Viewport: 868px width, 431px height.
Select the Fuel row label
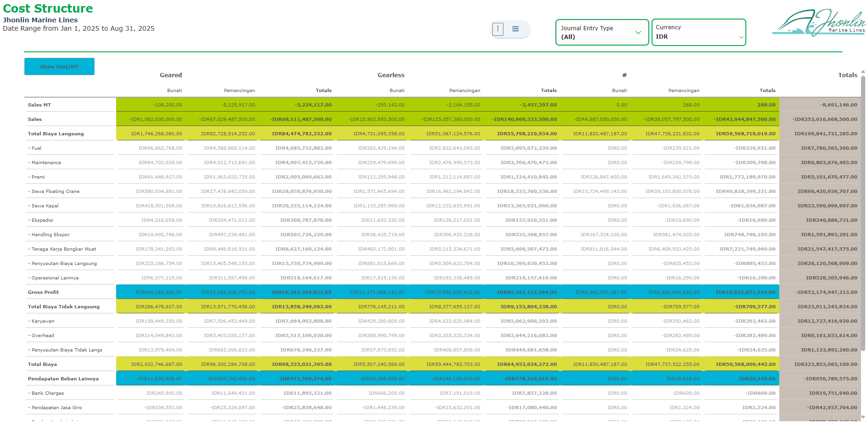[34, 148]
